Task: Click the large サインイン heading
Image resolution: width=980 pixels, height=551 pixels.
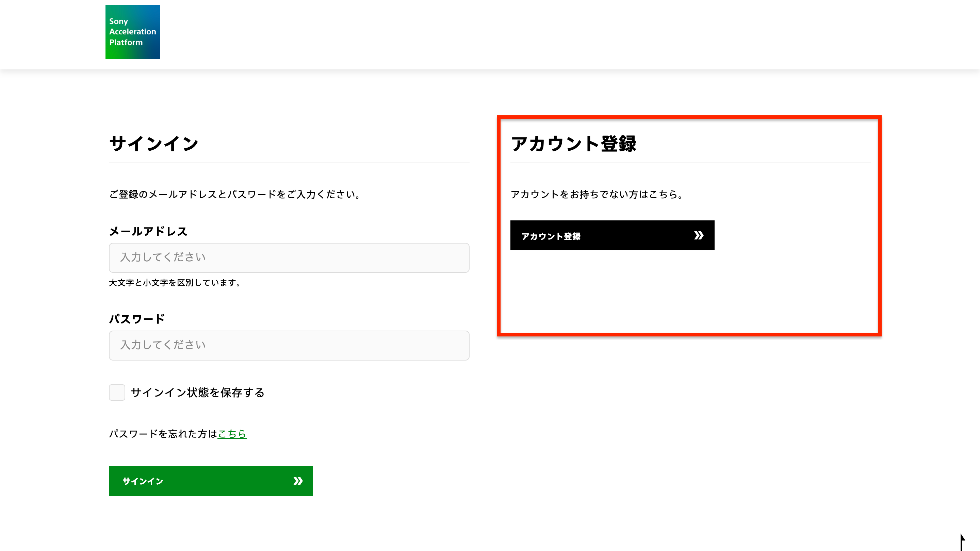Action: click(x=154, y=144)
